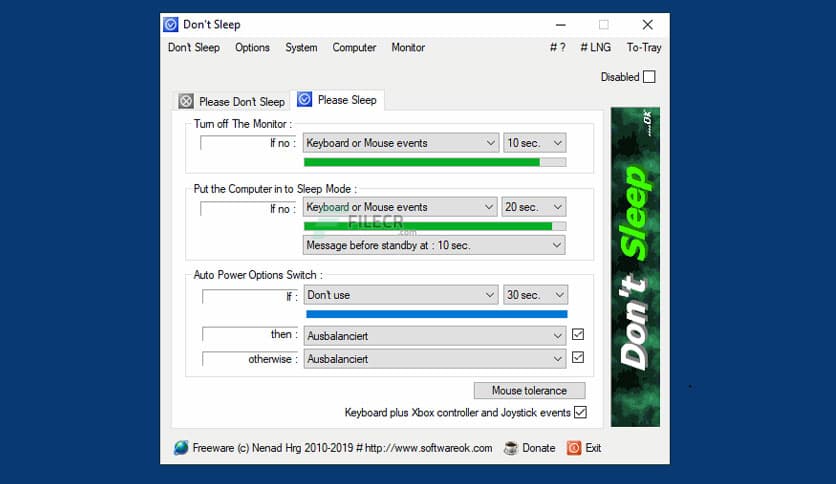This screenshot has width=836, height=484.
Task: Expand the Message before standby dropdown
Action: (x=433, y=245)
